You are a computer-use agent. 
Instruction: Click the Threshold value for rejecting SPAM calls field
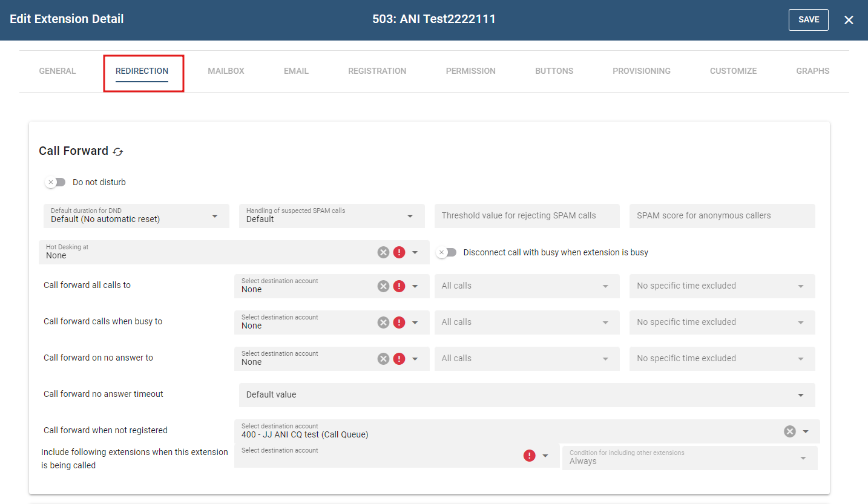[x=527, y=216]
